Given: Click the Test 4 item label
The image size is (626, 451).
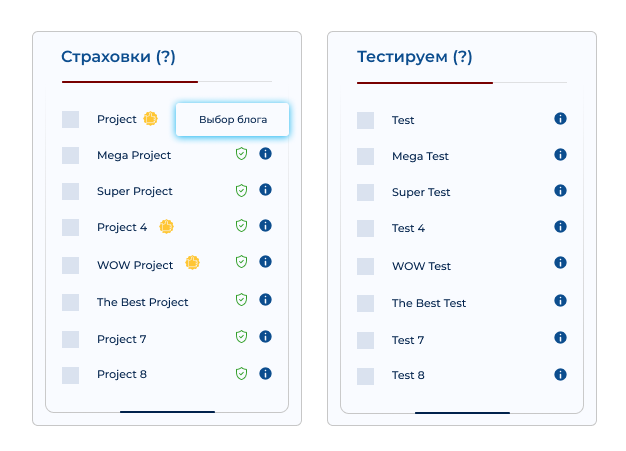Looking at the screenshot, I should [x=408, y=228].
